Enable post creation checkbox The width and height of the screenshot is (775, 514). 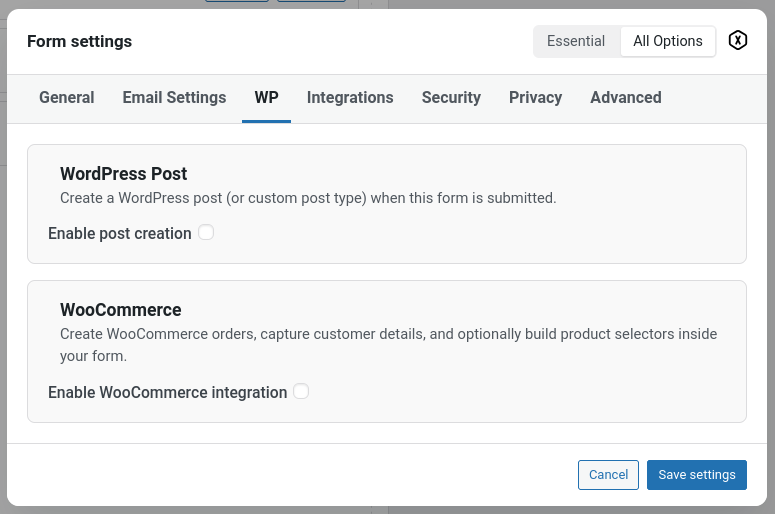(x=206, y=232)
